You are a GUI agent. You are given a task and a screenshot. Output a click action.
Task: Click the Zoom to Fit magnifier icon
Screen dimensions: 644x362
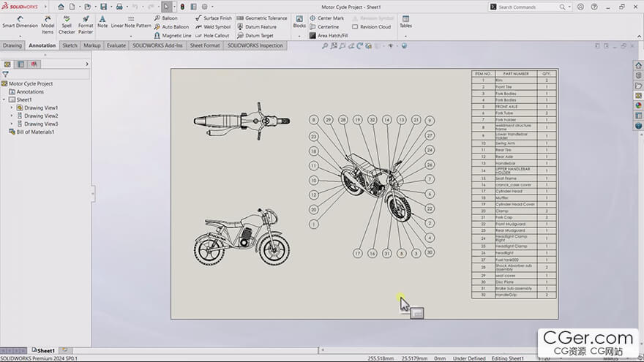tap(325, 46)
